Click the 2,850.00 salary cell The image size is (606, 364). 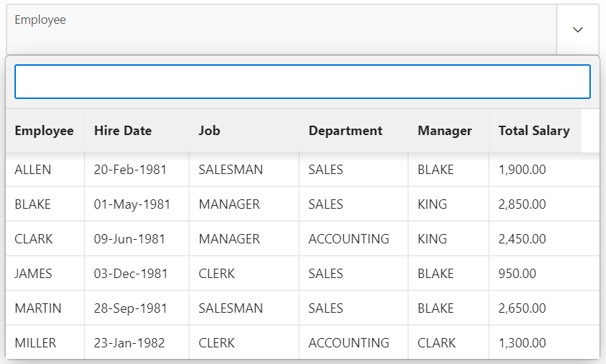pyautogui.click(x=522, y=204)
